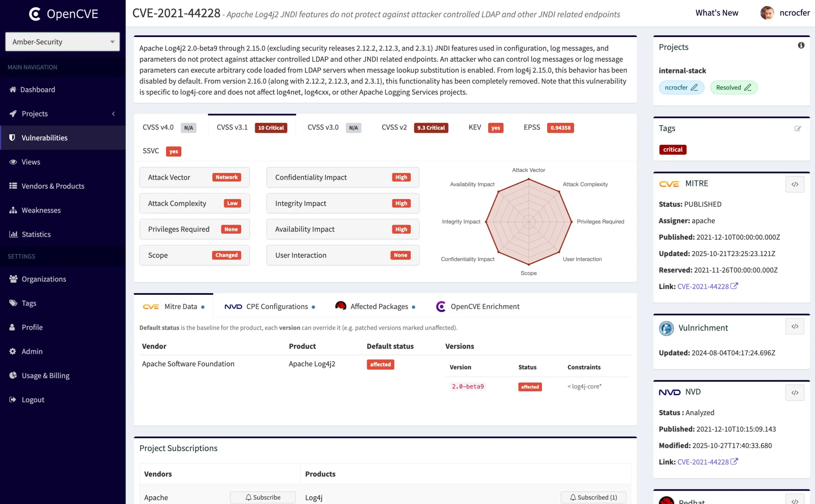Click the Projects info icon
Image resolution: width=815 pixels, height=504 pixels.
click(x=801, y=45)
